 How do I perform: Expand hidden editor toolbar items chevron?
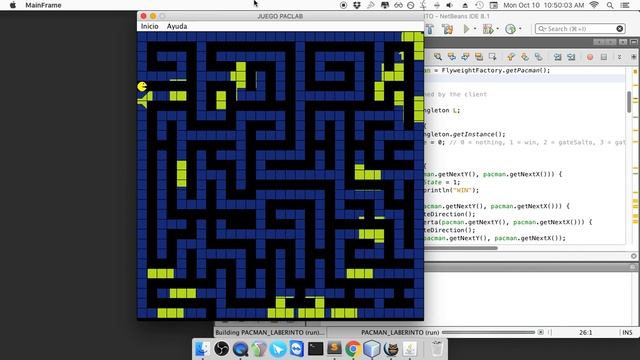pyautogui.click(x=619, y=57)
